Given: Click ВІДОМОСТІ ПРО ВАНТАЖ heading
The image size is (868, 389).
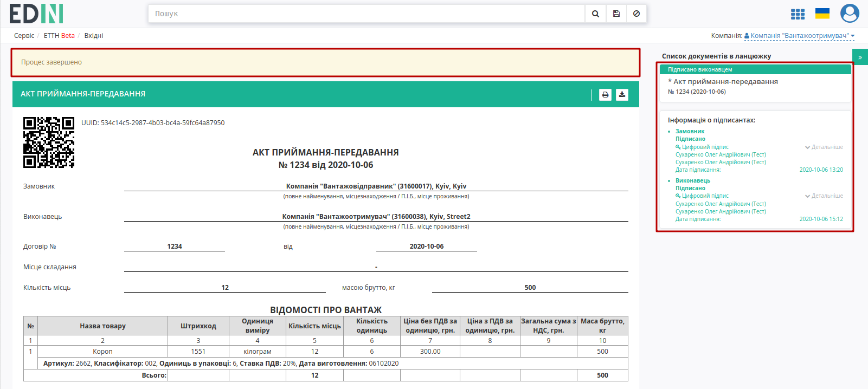Looking at the screenshot, I should 326,310.
